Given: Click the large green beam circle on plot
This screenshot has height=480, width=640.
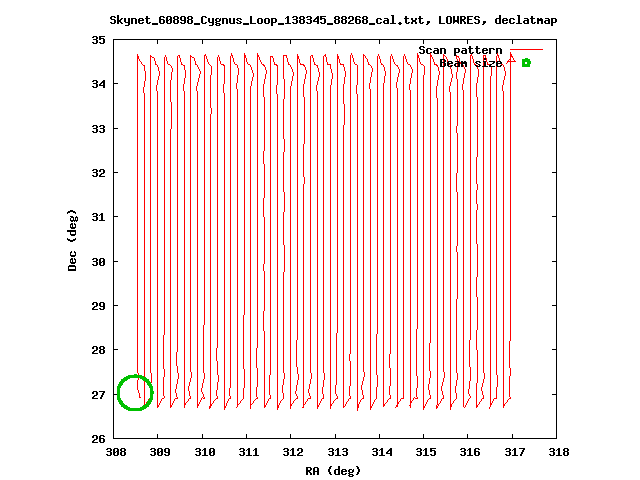Looking at the screenshot, I should tap(135, 393).
